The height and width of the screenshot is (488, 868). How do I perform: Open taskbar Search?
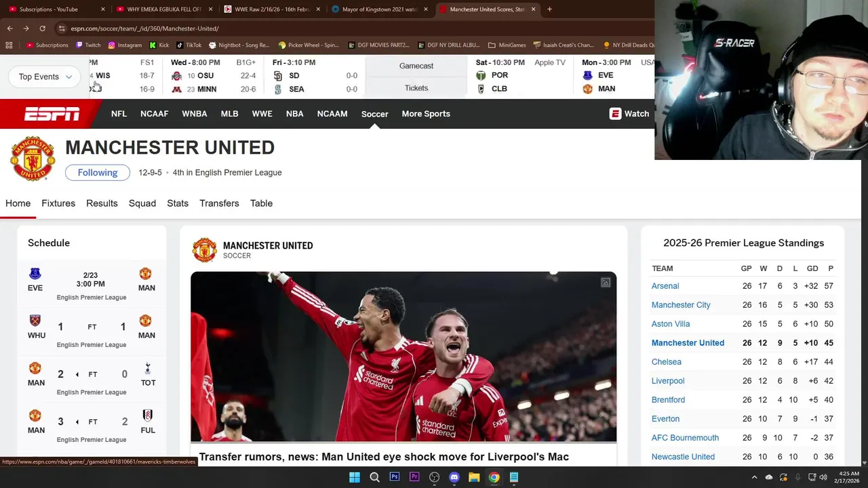374,477
